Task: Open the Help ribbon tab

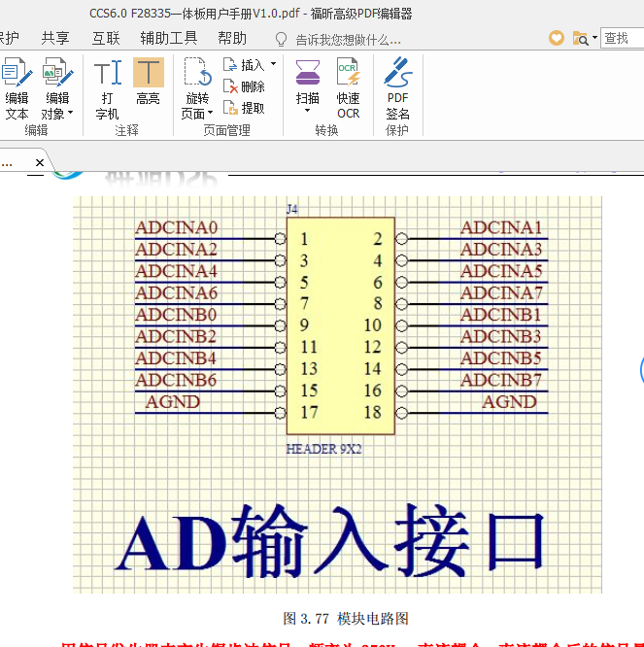Action: tap(232, 39)
